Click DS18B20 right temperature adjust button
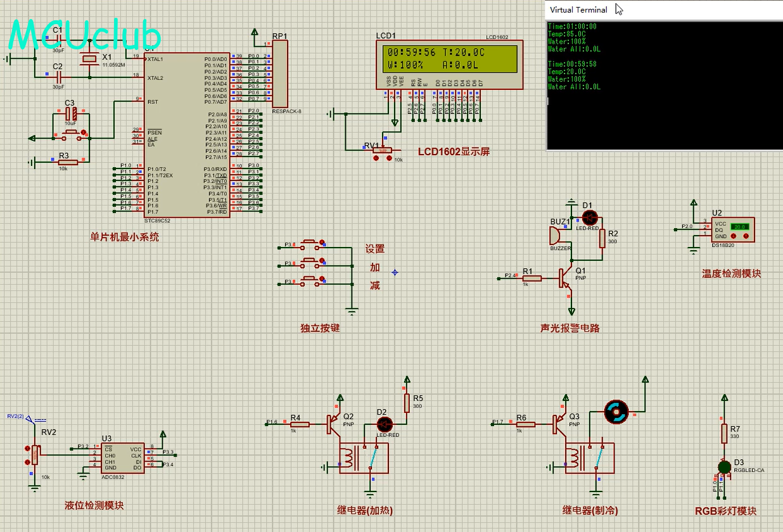Viewport: 783px width, 532px height. pyautogui.click(x=746, y=236)
